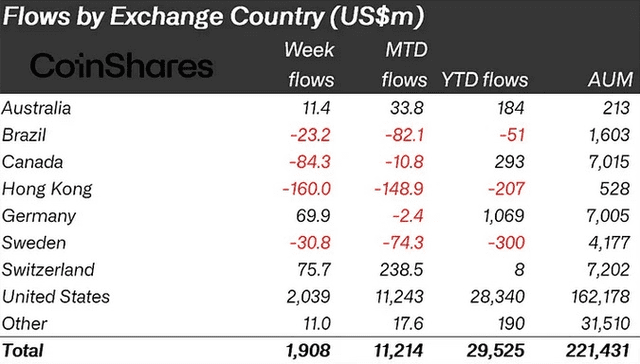Select Total YTD flows value 29,525
Screen dimensions: 640x364
[496, 351]
